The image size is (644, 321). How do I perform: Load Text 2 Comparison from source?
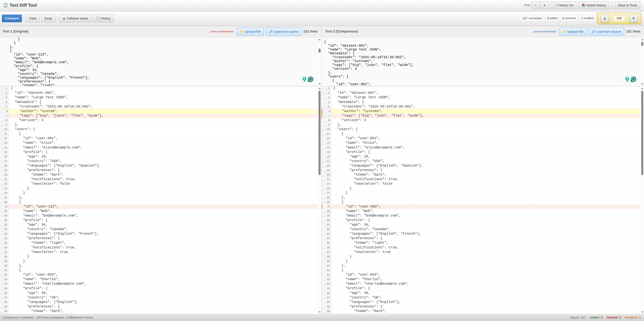click(606, 31)
